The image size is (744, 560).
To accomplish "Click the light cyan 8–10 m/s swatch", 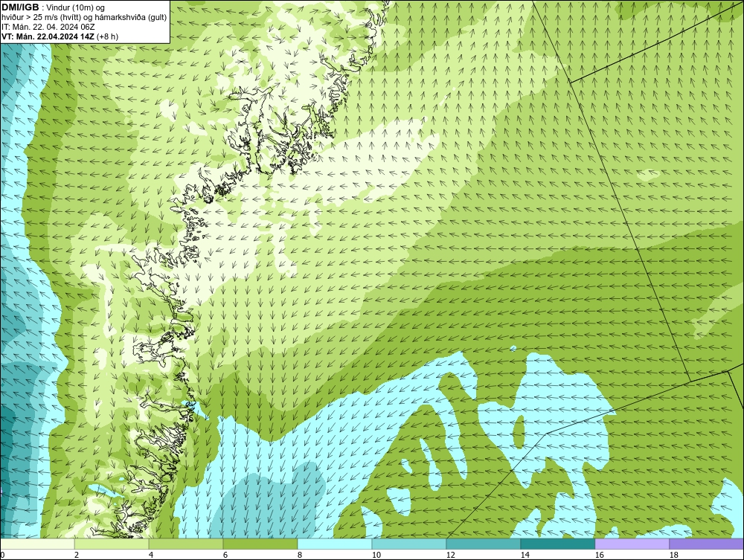I will click(335, 544).
